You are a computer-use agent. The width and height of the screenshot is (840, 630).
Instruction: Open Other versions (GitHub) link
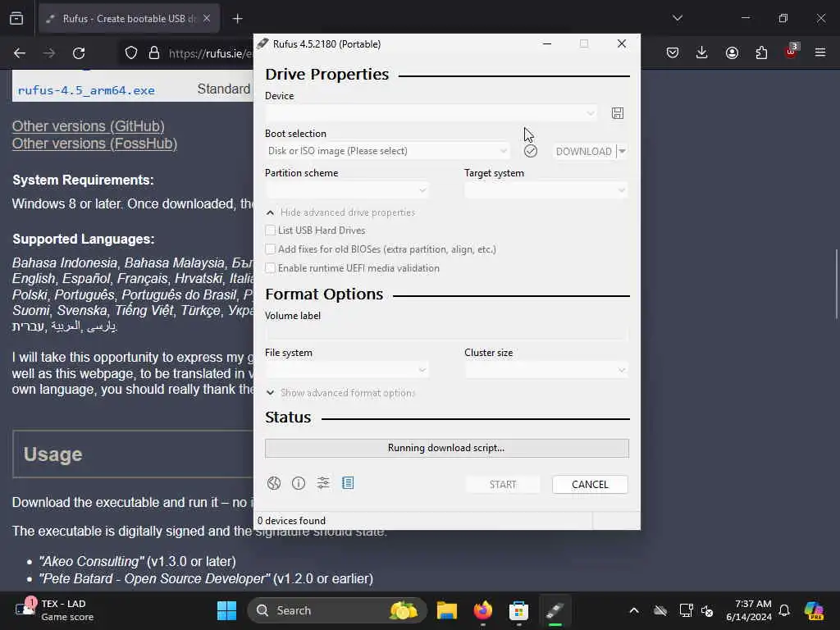tap(89, 126)
